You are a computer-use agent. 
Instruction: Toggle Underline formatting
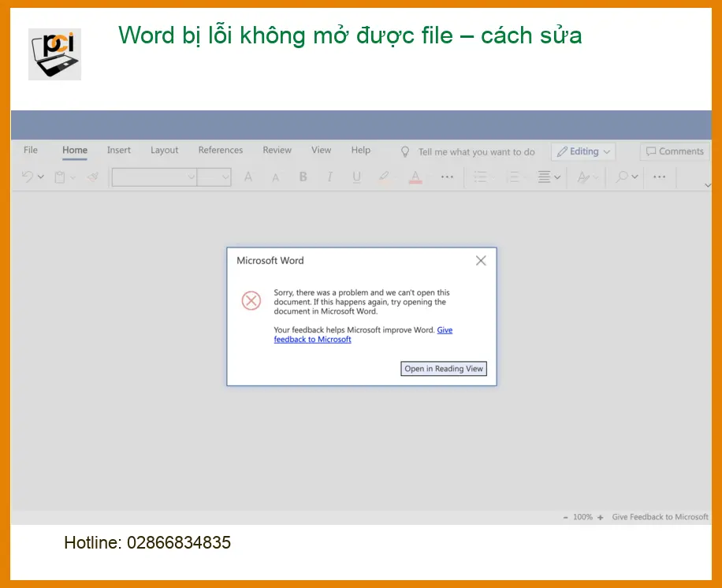pos(356,177)
